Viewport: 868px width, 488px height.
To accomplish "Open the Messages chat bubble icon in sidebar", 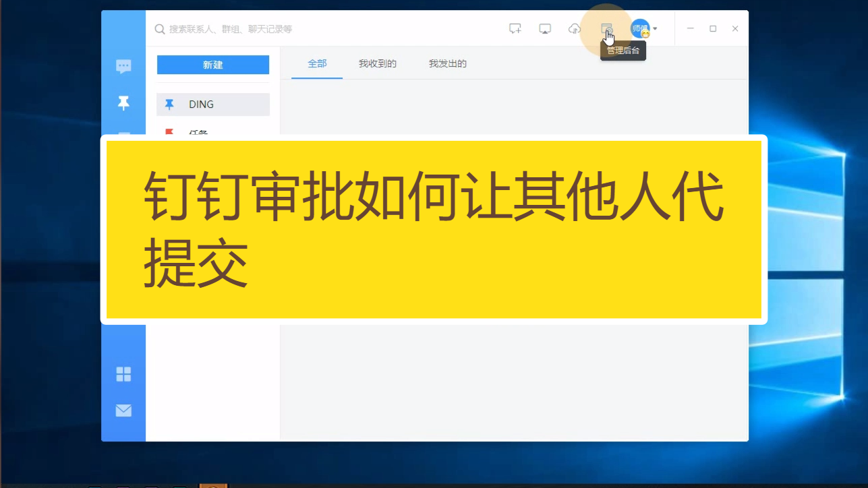I will [123, 66].
